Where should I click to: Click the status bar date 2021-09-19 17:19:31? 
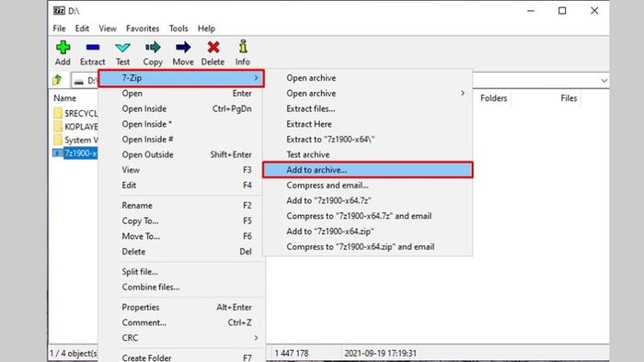click(380, 354)
